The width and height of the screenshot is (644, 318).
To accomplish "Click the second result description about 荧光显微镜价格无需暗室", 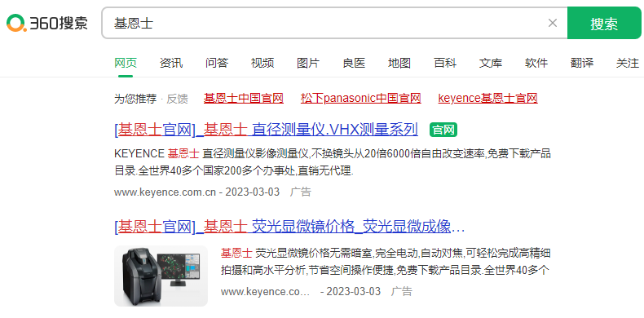I will coord(386,262).
